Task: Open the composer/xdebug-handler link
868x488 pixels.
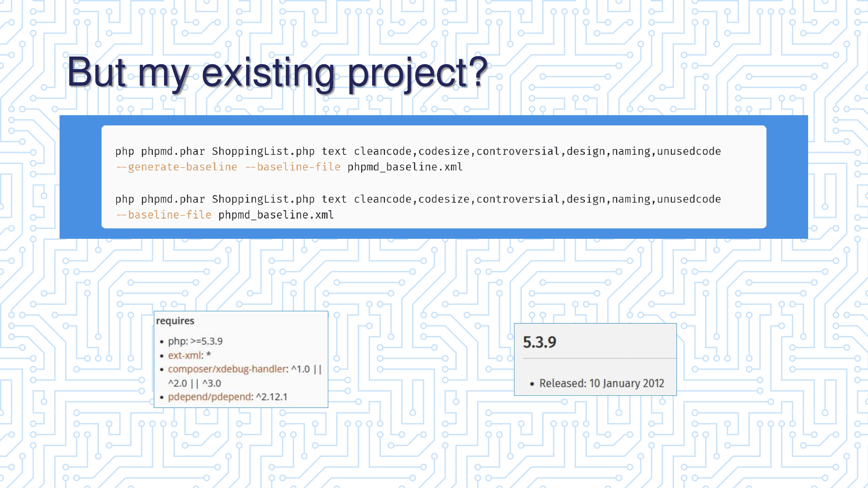Action: point(228,369)
